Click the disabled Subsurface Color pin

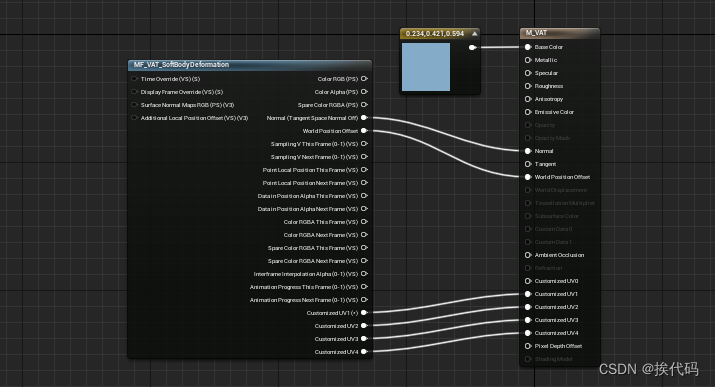[x=528, y=216]
